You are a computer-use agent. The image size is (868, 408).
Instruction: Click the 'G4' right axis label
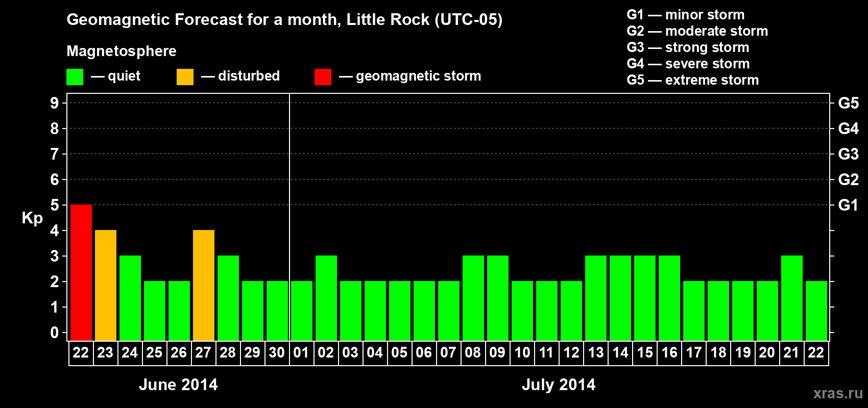click(x=849, y=129)
